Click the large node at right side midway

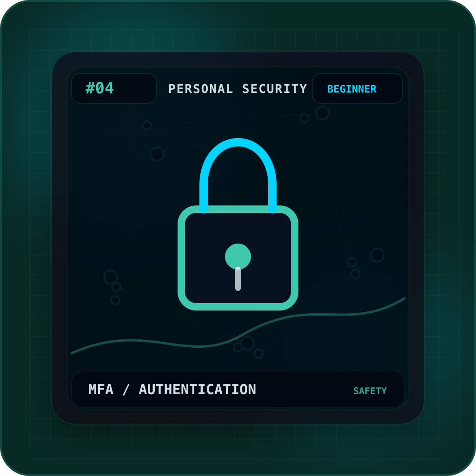coord(377,255)
